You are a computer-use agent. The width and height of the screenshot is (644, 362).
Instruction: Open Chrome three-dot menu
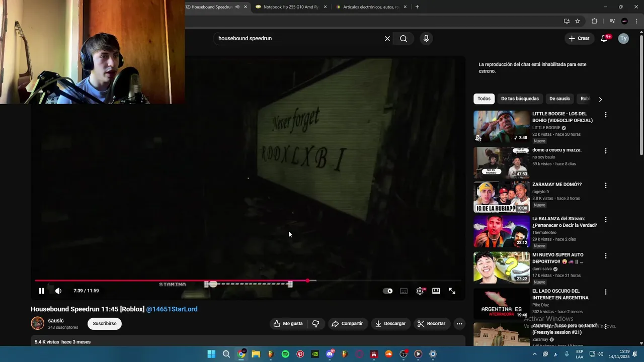(636, 21)
